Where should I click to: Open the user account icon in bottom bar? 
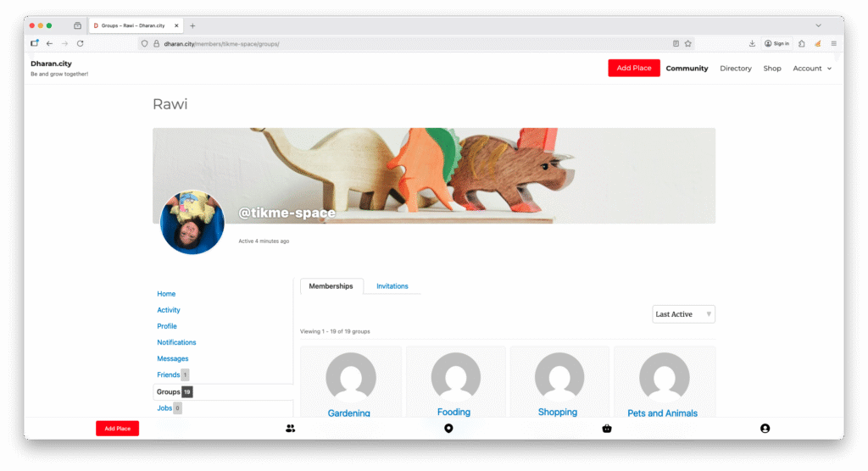[765, 429]
